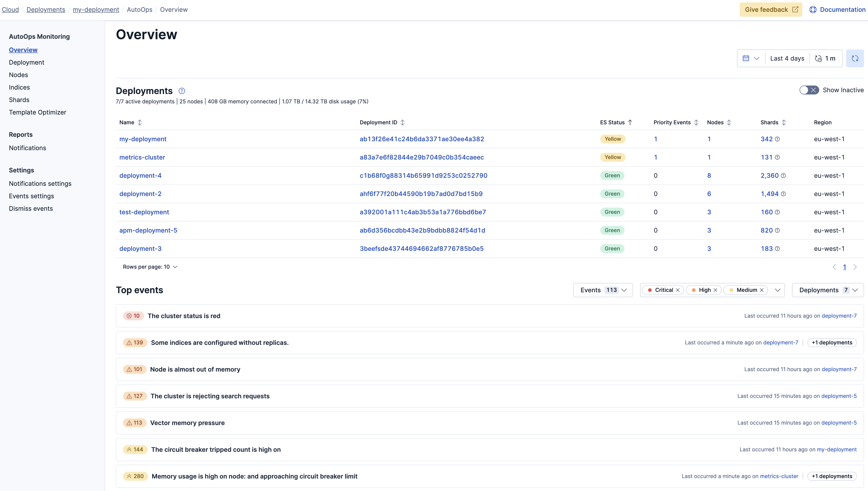The width and height of the screenshot is (868, 491).
Task: Go to next page arrow
Action: point(855,267)
